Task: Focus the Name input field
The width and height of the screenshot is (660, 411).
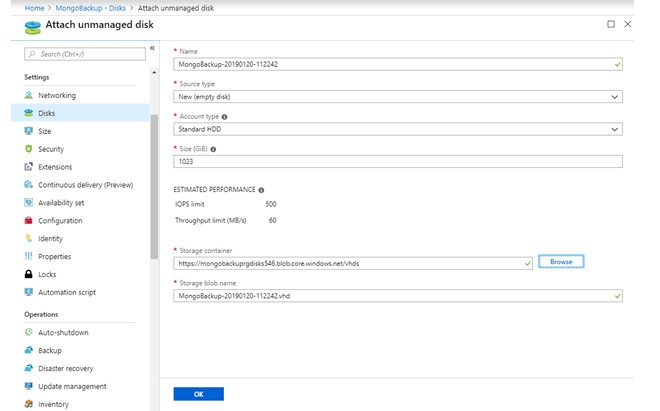Action: [398, 64]
